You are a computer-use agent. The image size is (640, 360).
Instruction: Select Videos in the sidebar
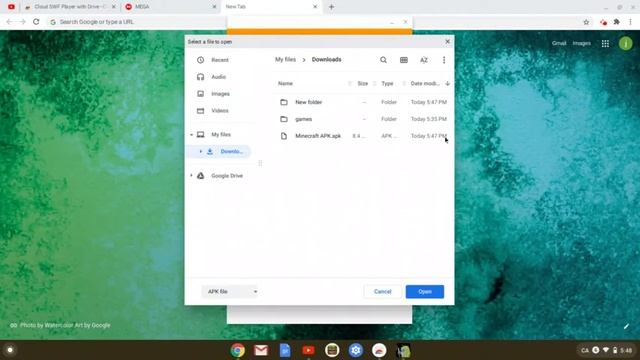[220, 111]
